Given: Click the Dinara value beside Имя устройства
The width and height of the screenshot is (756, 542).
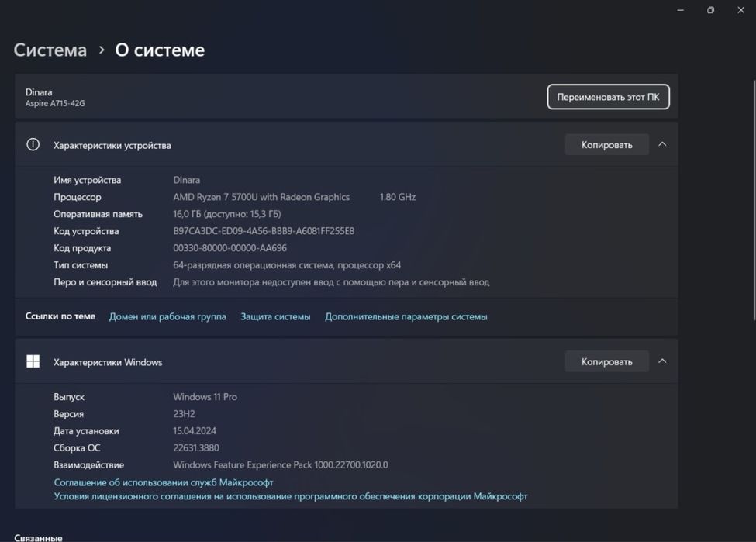Looking at the screenshot, I should 187,180.
